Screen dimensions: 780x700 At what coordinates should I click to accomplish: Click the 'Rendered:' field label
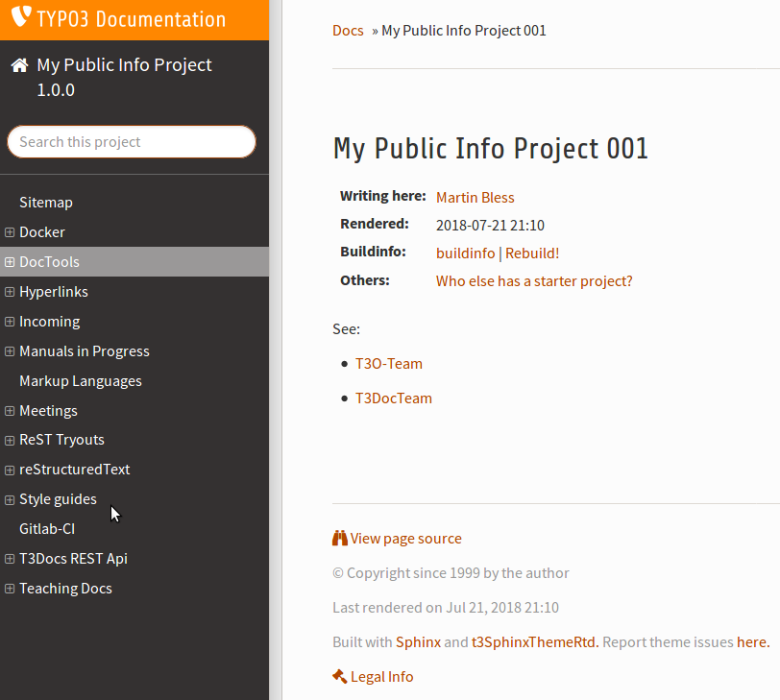[375, 225]
